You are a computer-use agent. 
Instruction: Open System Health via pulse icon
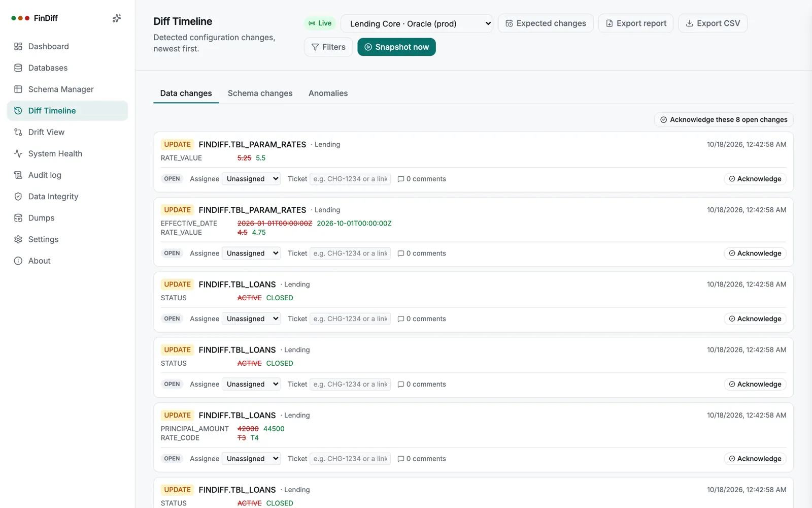point(18,153)
